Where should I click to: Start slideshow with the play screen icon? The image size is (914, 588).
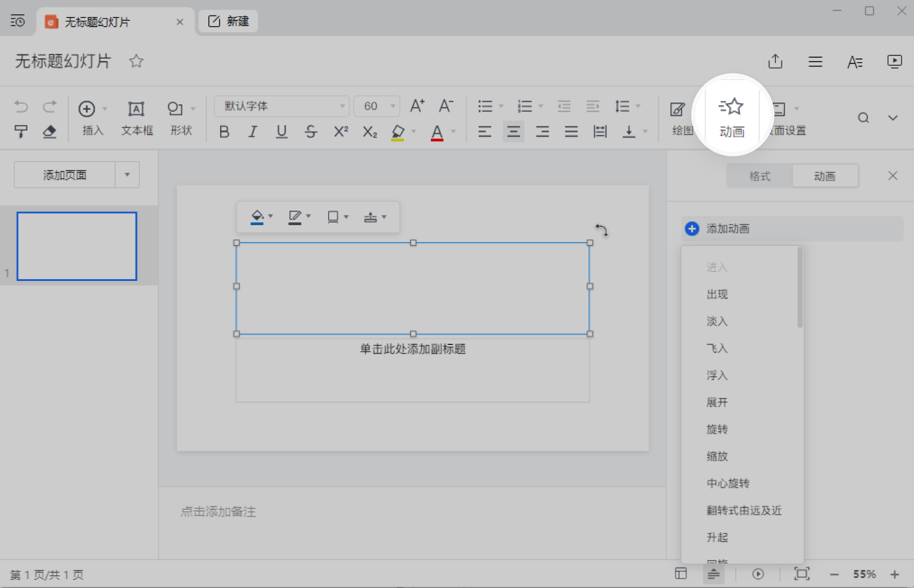[x=894, y=62]
